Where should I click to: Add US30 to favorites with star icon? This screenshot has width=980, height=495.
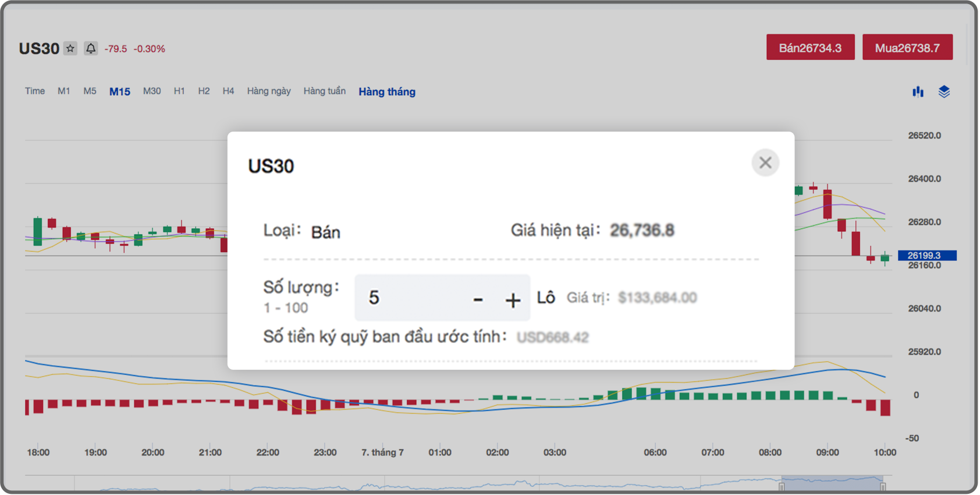tap(70, 48)
